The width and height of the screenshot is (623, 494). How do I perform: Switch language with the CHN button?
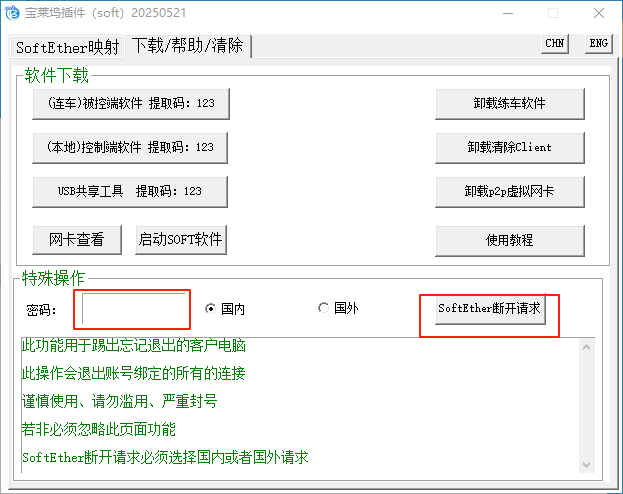[x=555, y=43]
